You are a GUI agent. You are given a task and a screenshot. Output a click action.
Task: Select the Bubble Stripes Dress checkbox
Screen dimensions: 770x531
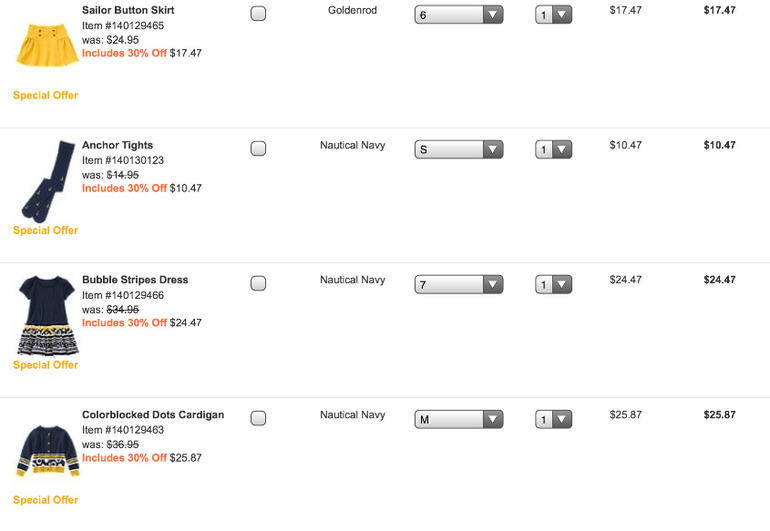[x=258, y=284]
